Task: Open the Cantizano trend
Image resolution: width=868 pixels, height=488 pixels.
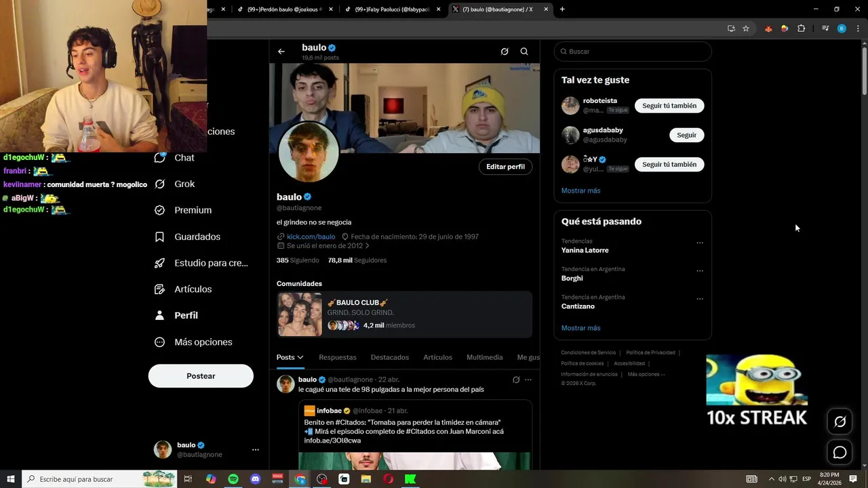Action: tap(578, 306)
